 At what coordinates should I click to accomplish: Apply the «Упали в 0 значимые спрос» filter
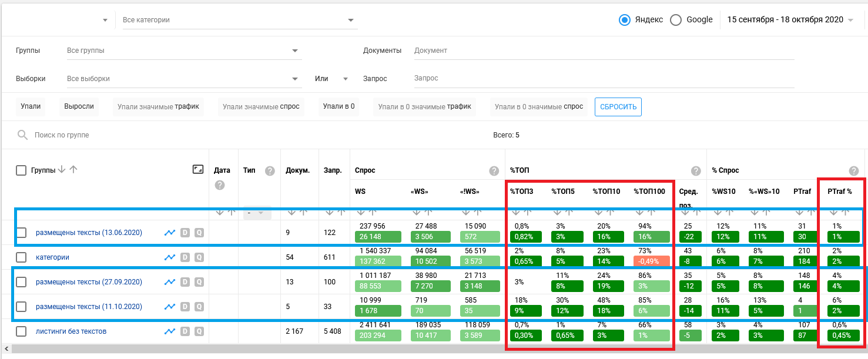click(x=539, y=106)
